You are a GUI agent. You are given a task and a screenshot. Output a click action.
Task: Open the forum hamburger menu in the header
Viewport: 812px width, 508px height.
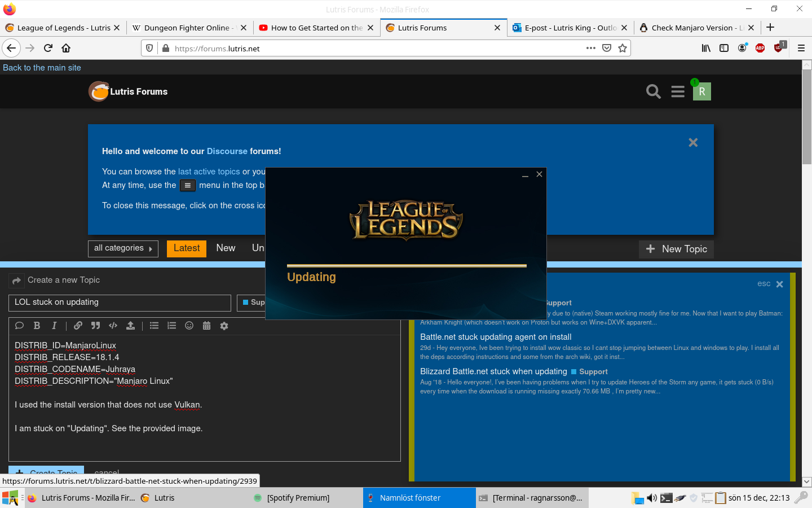(678, 91)
